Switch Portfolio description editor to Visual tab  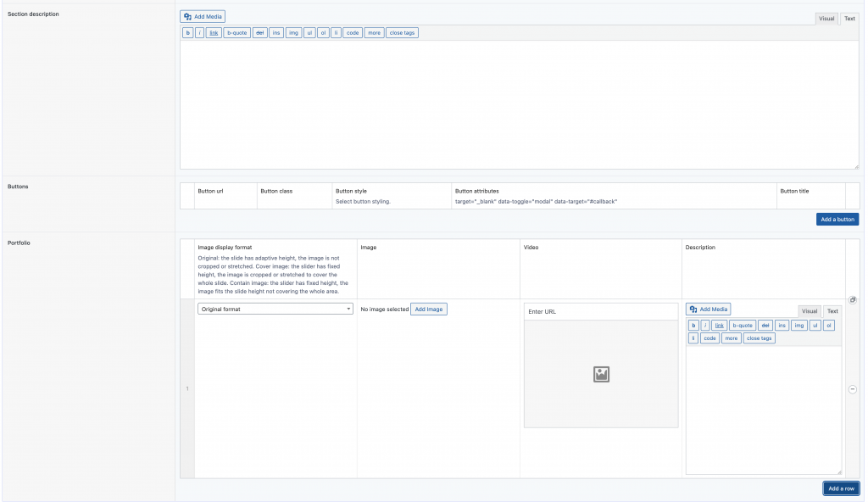810,311
